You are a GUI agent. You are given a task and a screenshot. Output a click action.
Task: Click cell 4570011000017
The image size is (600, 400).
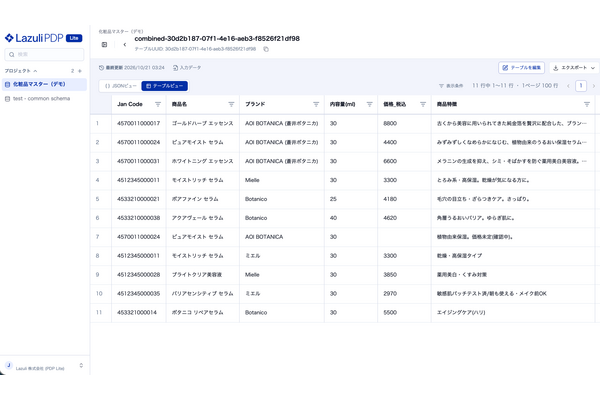(x=139, y=123)
